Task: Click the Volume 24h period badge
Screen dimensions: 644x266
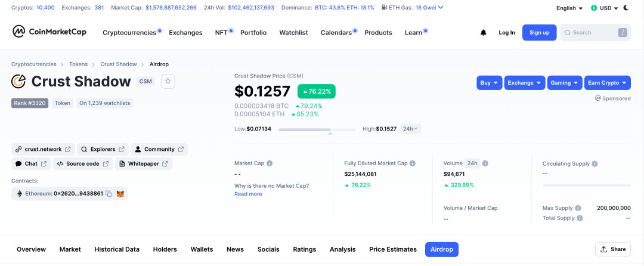Action: pos(472,163)
